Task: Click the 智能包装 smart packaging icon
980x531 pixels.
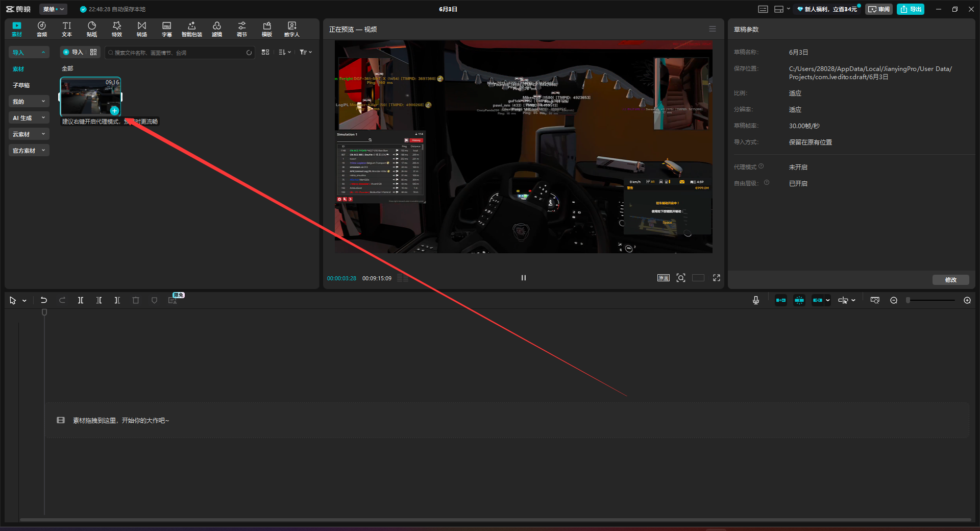Action: (192, 29)
